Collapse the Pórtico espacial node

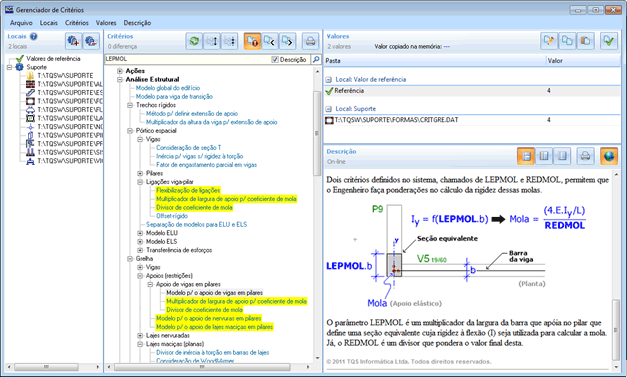pos(130,131)
